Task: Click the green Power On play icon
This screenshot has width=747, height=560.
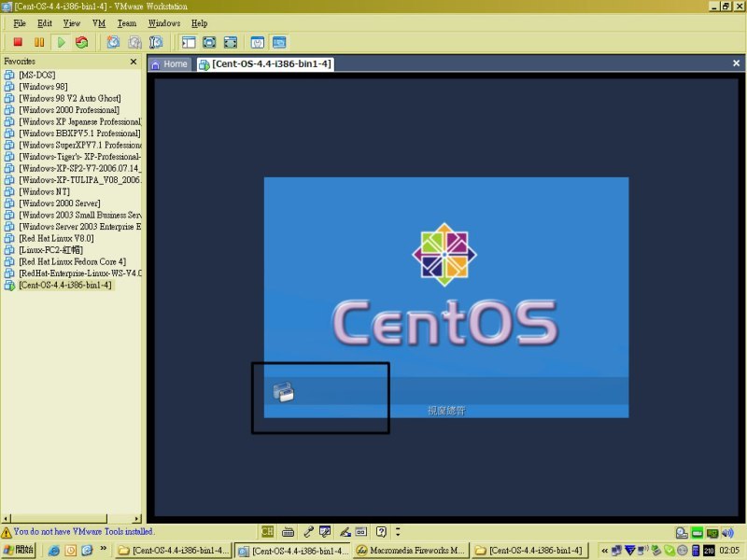Action: 61,42
